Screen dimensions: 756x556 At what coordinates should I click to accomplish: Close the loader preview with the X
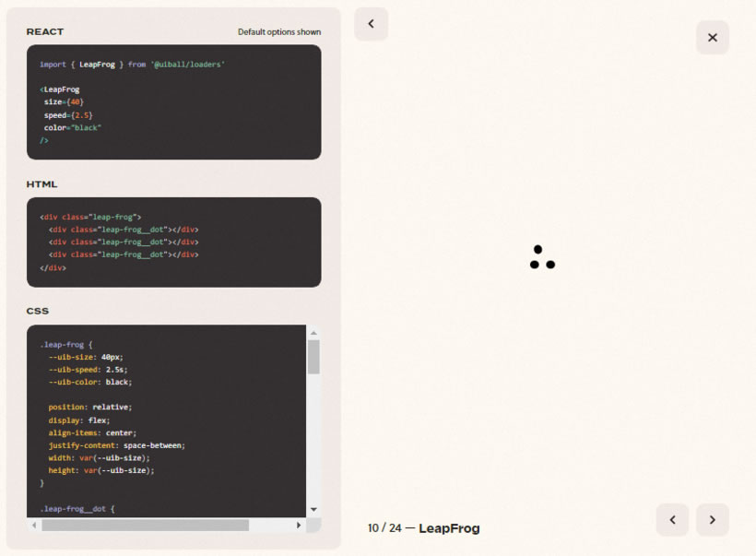click(x=712, y=38)
